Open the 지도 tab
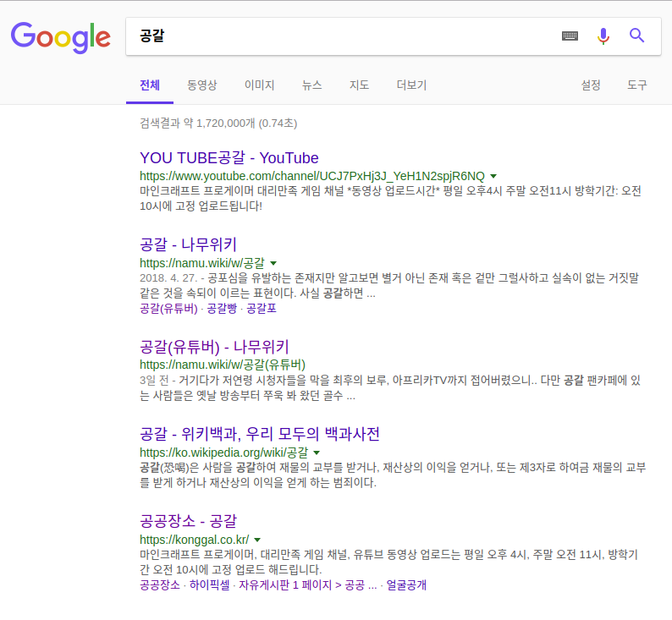The image size is (672, 620). point(359,85)
